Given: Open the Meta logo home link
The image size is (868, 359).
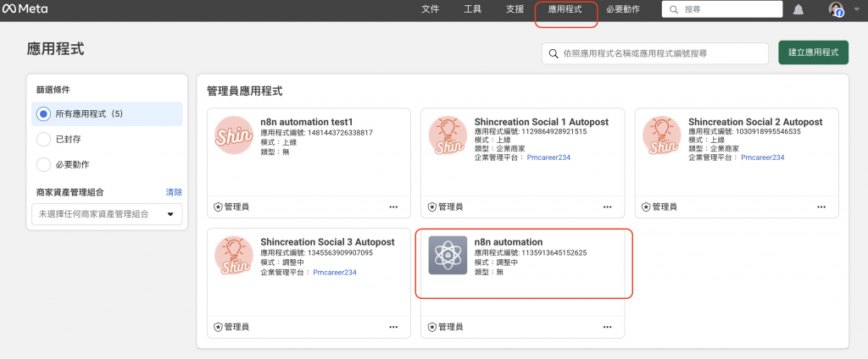Looking at the screenshot, I should pos(25,9).
